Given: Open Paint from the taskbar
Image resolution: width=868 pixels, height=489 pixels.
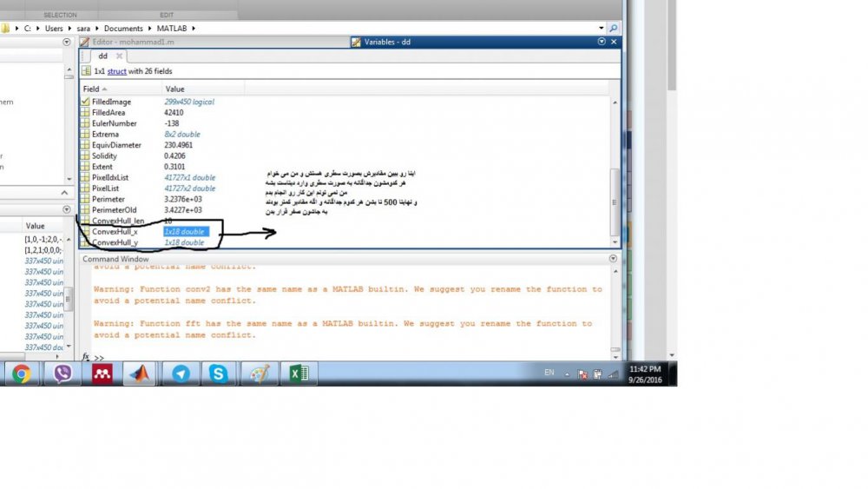Looking at the screenshot, I should pyautogui.click(x=260, y=374).
